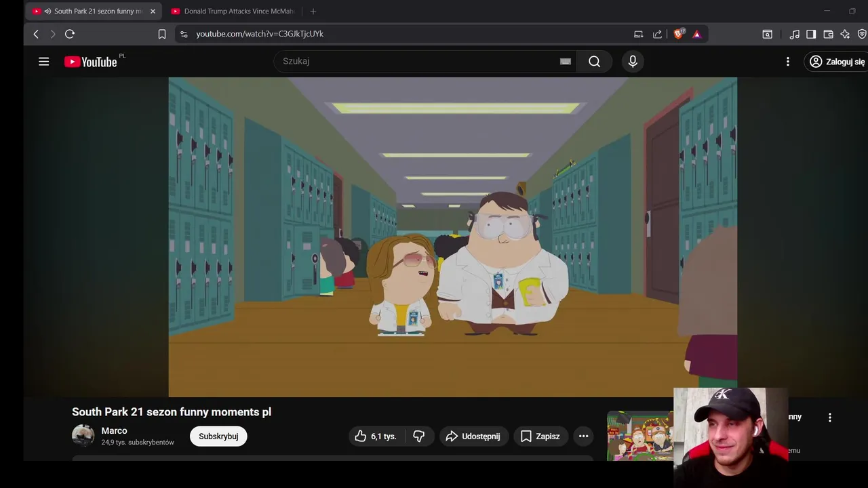Screen dimensions: 868x488
Task: Open more actions ellipsis below video
Action: pyautogui.click(x=584, y=436)
